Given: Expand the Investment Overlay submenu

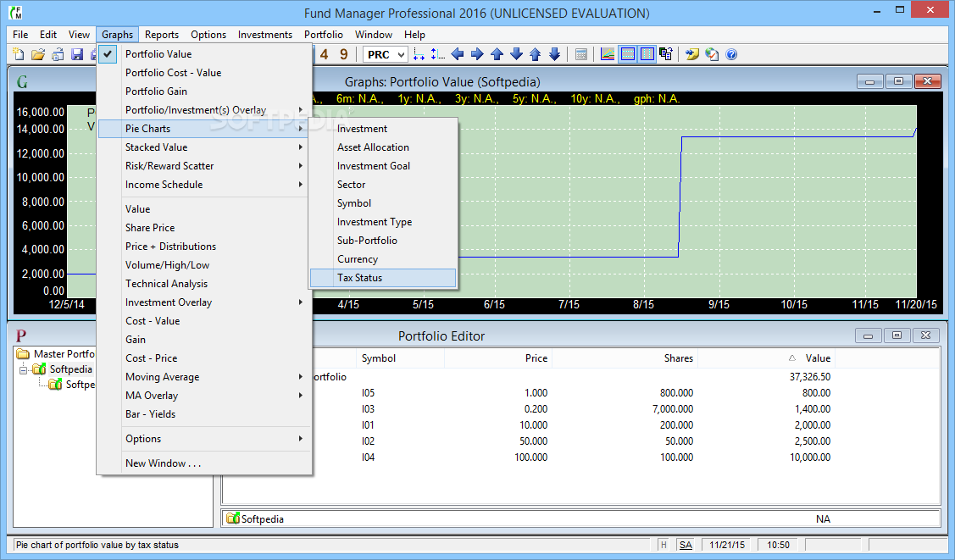Looking at the screenshot, I should click(x=205, y=302).
